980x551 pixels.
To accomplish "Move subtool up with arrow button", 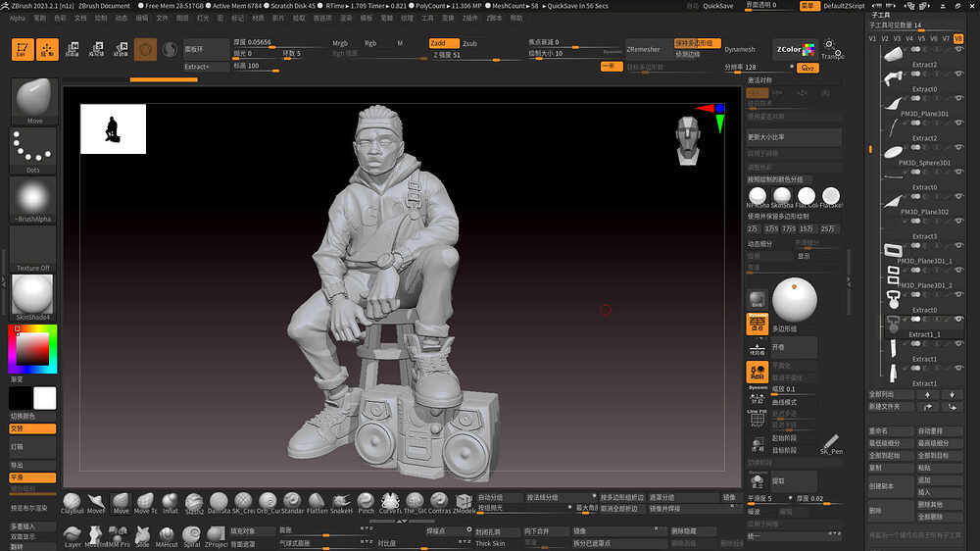I will point(927,395).
